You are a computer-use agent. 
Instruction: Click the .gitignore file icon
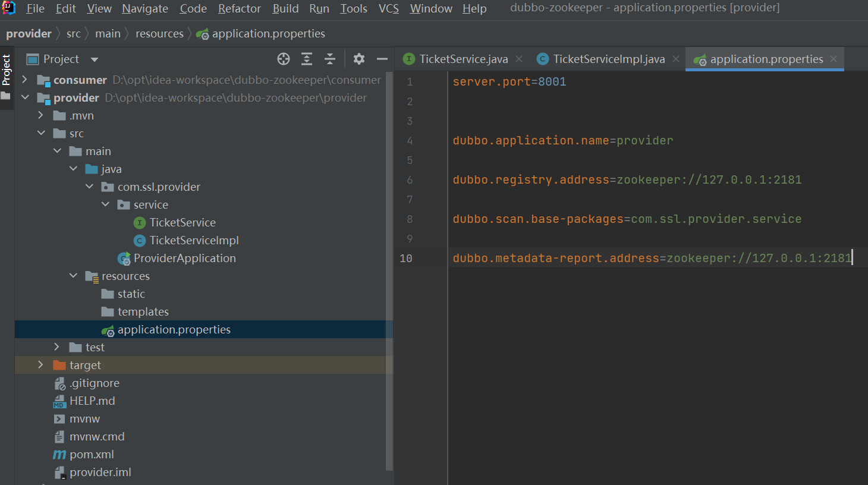59,383
